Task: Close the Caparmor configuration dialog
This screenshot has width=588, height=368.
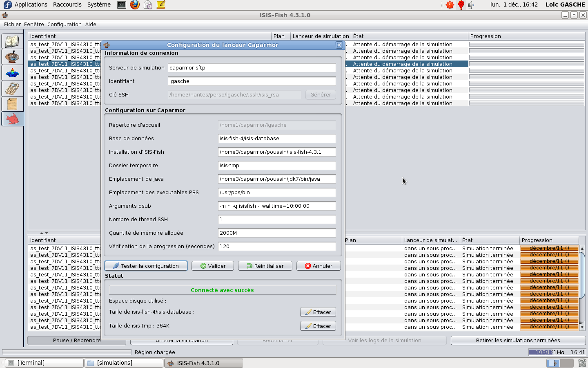Action: coord(339,45)
